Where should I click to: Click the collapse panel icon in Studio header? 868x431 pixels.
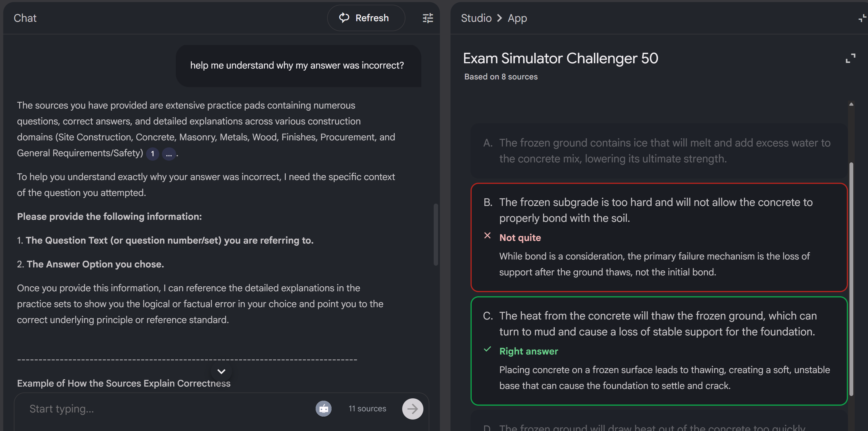coord(862,18)
